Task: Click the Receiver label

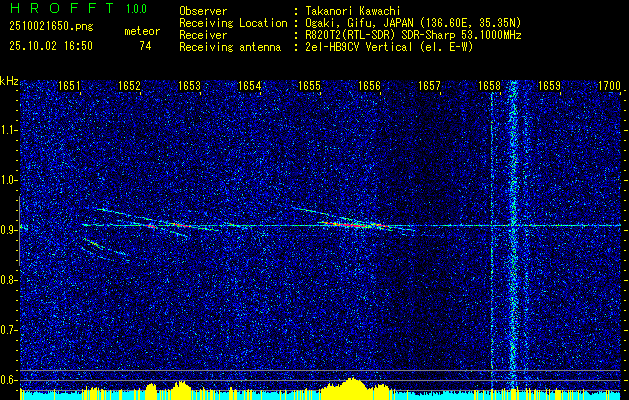Action: click(203, 35)
